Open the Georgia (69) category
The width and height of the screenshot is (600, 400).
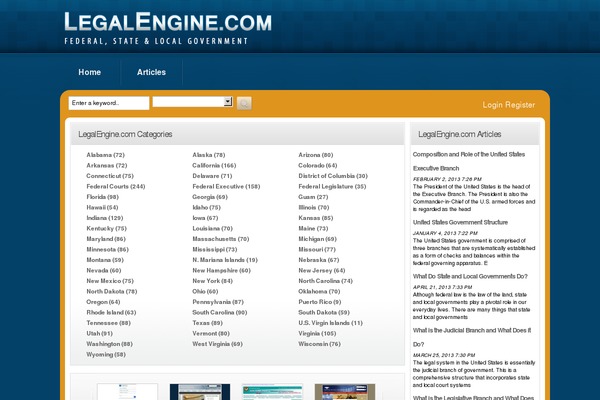click(x=210, y=197)
